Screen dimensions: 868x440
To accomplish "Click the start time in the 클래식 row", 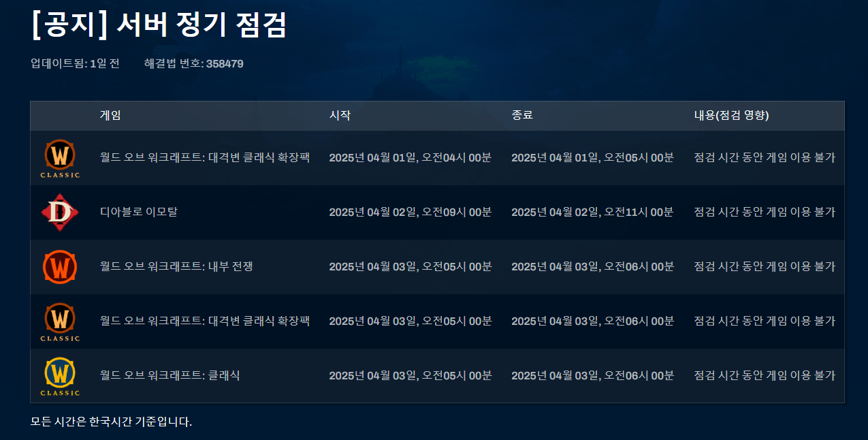I will 411,375.
